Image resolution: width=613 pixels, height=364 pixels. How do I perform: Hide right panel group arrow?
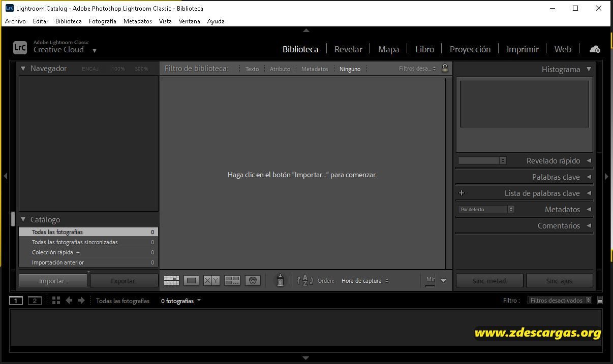pos(606,176)
